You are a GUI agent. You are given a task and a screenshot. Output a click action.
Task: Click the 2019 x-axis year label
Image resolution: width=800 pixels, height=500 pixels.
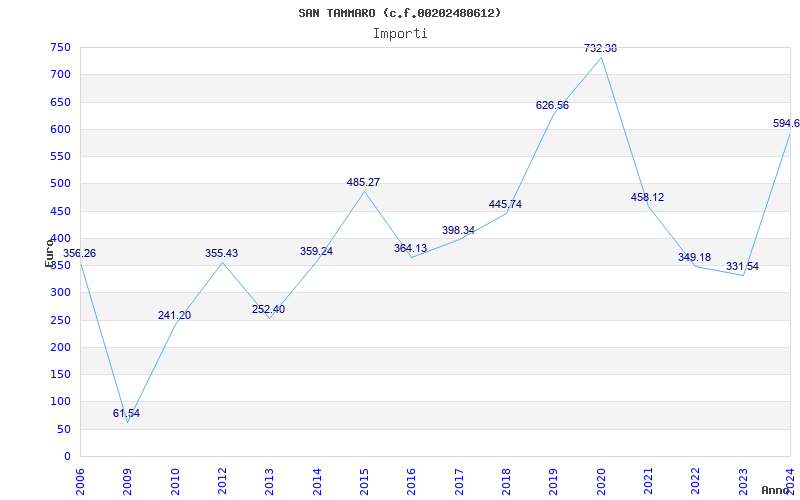pos(553,482)
